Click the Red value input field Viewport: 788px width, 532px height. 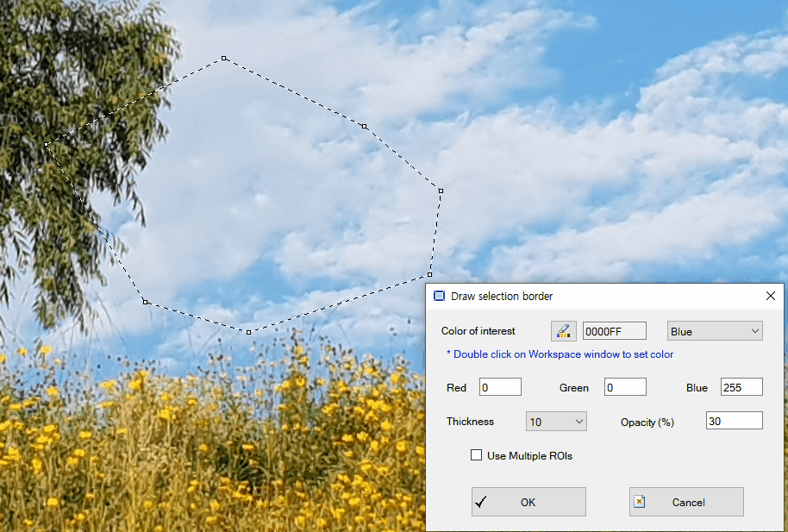500,387
